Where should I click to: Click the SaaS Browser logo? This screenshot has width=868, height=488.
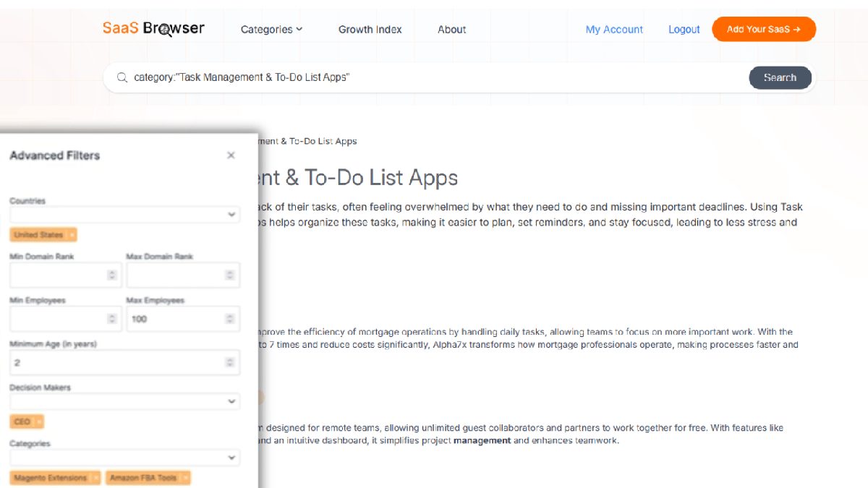point(153,28)
